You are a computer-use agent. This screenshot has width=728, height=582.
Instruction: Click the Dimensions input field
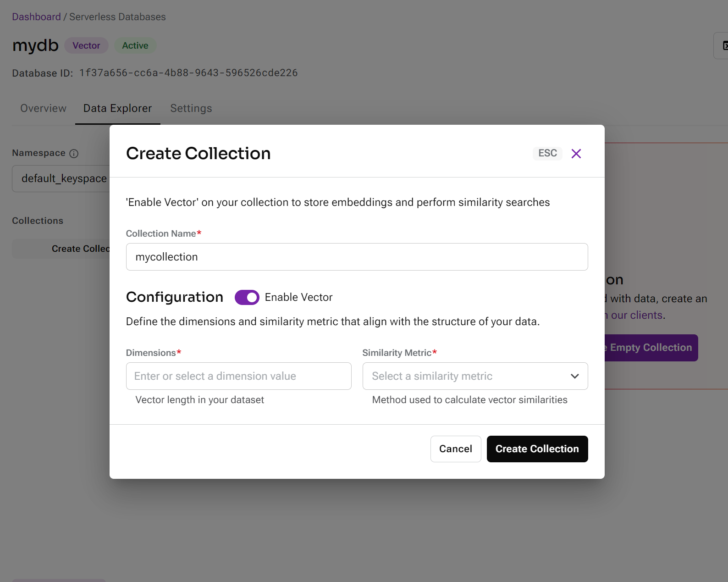tap(238, 376)
